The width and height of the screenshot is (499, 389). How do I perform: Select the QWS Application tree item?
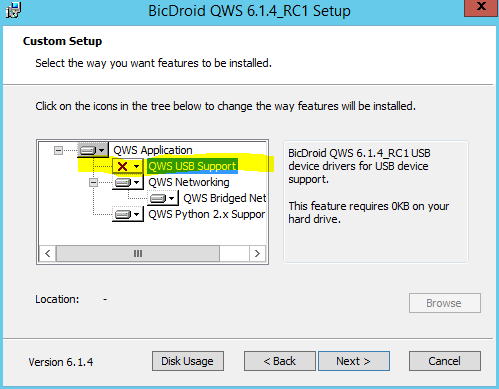[x=153, y=150]
